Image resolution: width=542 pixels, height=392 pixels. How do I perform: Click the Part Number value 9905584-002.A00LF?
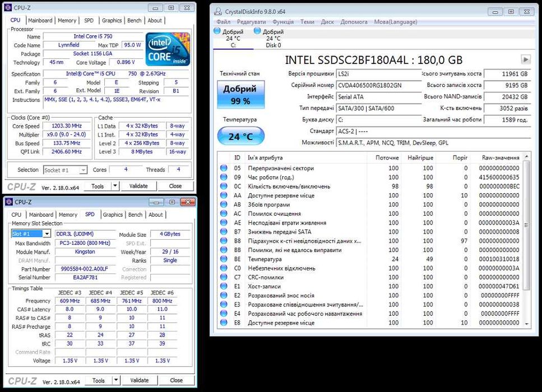click(x=85, y=269)
